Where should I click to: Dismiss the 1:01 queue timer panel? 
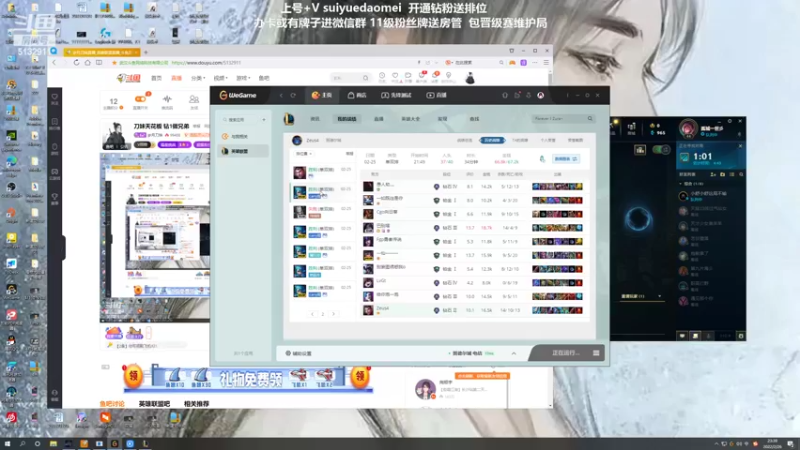coord(740,146)
